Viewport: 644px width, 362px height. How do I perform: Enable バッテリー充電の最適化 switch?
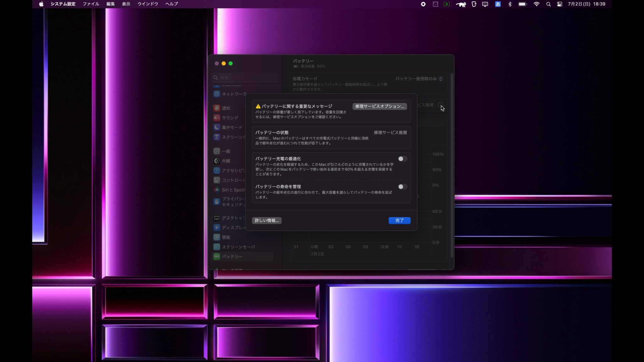click(x=402, y=159)
